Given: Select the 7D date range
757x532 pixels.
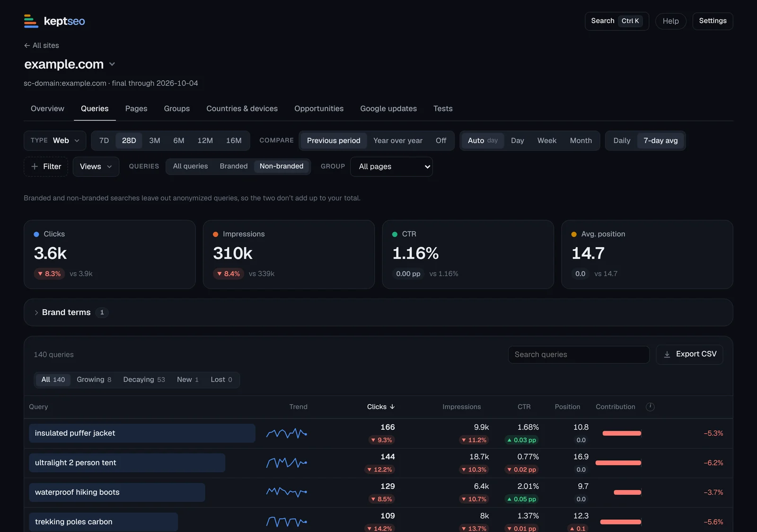Looking at the screenshot, I should click(104, 140).
